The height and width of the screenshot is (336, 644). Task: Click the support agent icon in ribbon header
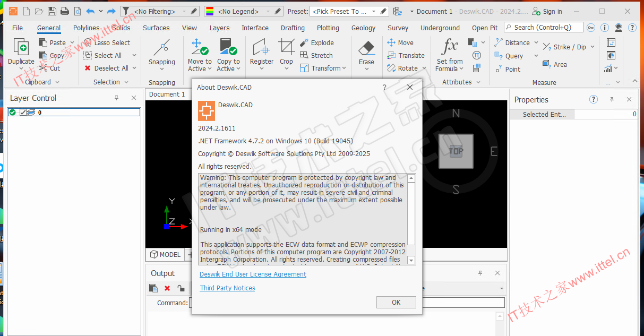click(619, 28)
